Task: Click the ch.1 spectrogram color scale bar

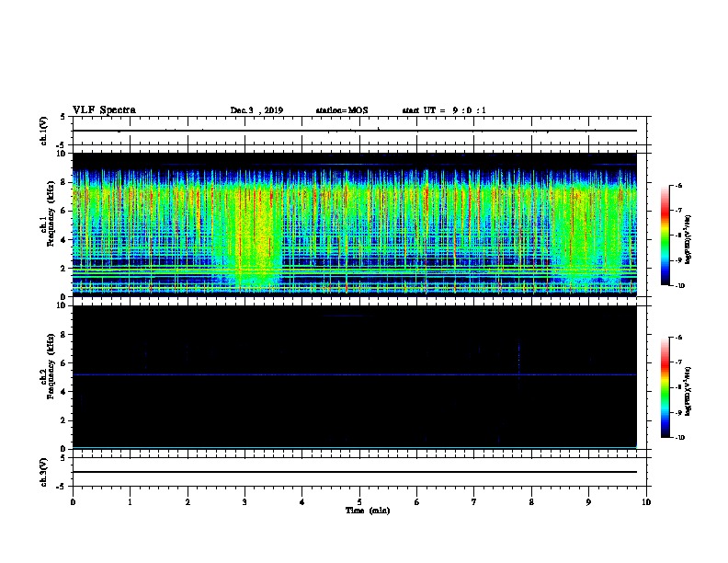Action: point(665,236)
